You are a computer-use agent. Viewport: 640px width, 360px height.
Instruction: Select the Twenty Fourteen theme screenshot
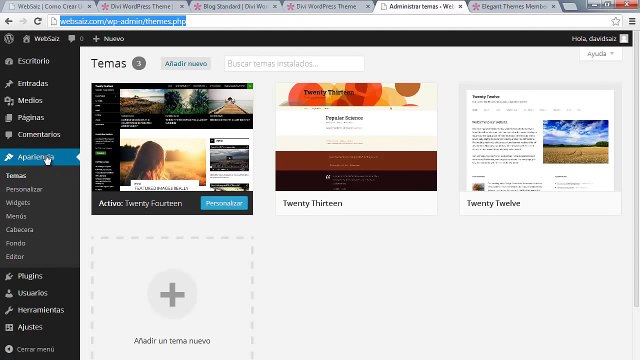click(172, 137)
